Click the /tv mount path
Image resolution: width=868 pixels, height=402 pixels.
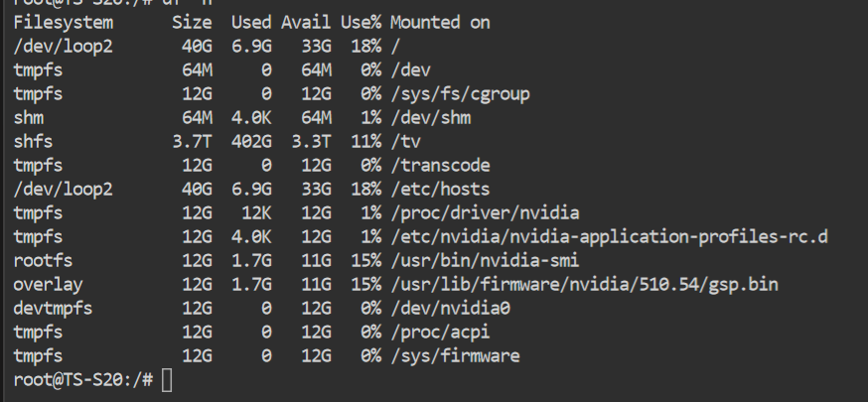pos(406,142)
